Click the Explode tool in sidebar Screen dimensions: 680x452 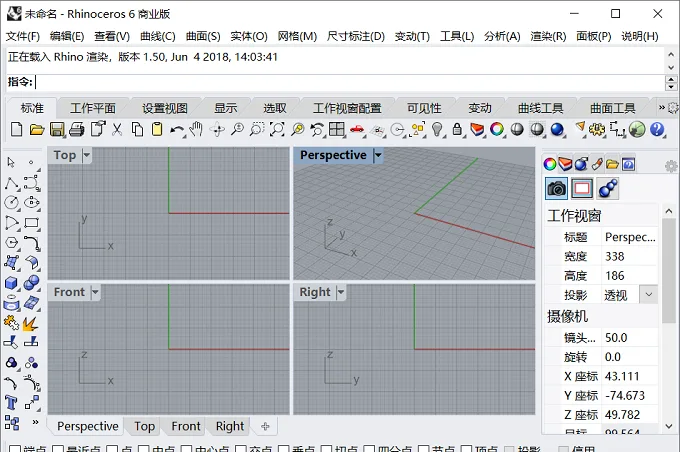30,323
